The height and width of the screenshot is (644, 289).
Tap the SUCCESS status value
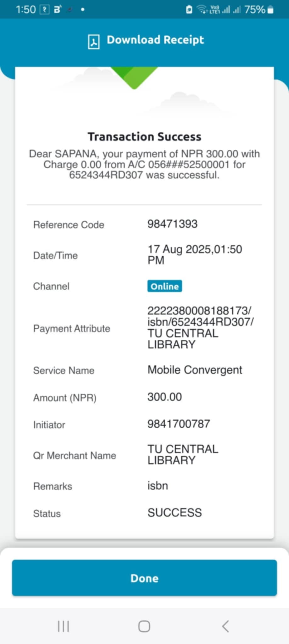point(175,513)
